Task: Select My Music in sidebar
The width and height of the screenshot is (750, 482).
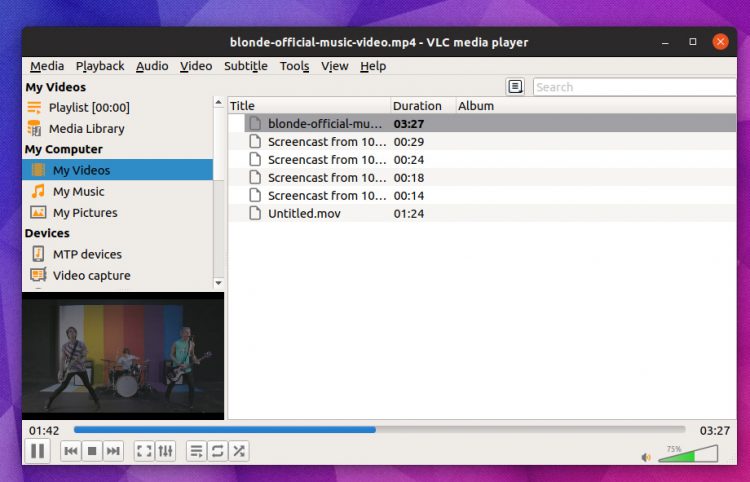Action: 117,191
